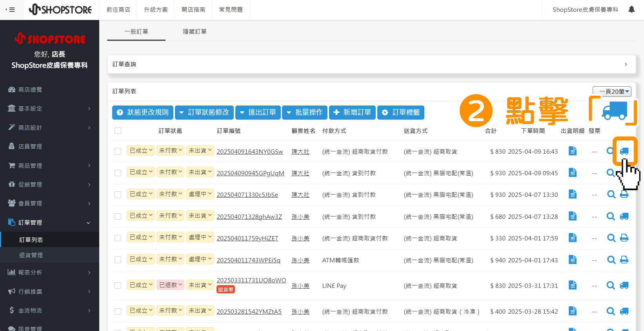The width and height of the screenshot is (644, 331).
Task: Open customer 孫小美 on order 202504071328ghAw3Z
Action: tap(300, 217)
